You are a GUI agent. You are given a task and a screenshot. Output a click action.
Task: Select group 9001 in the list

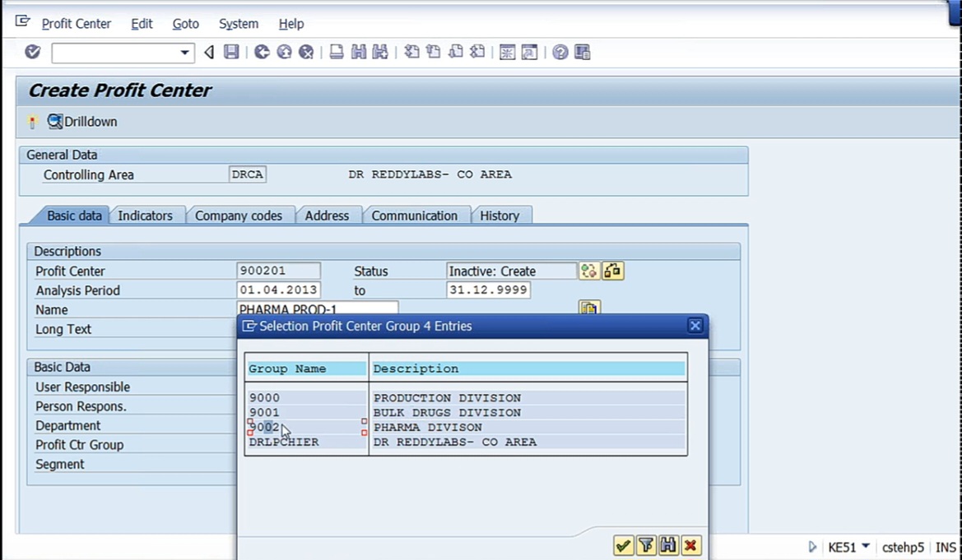(264, 413)
